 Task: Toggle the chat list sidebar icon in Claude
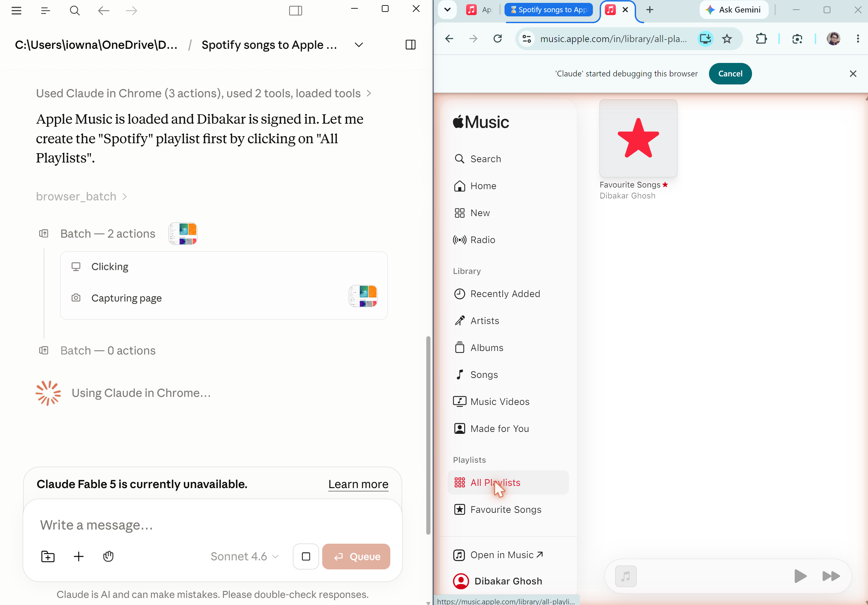[45, 10]
